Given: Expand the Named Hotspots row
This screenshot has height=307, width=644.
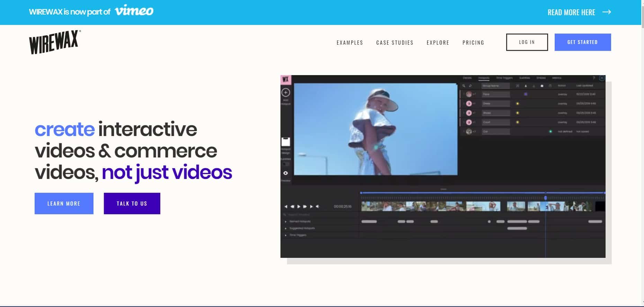Looking at the screenshot, I should click(x=286, y=222).
